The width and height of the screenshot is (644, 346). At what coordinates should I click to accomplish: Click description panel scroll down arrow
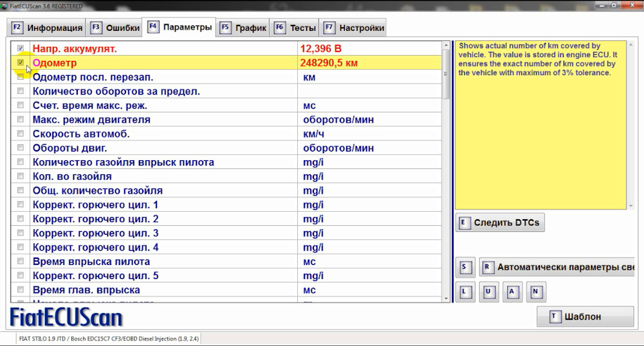(631, 206)
